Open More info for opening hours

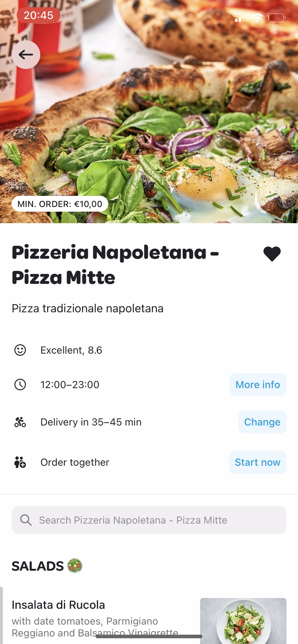[x=258, y=385]
